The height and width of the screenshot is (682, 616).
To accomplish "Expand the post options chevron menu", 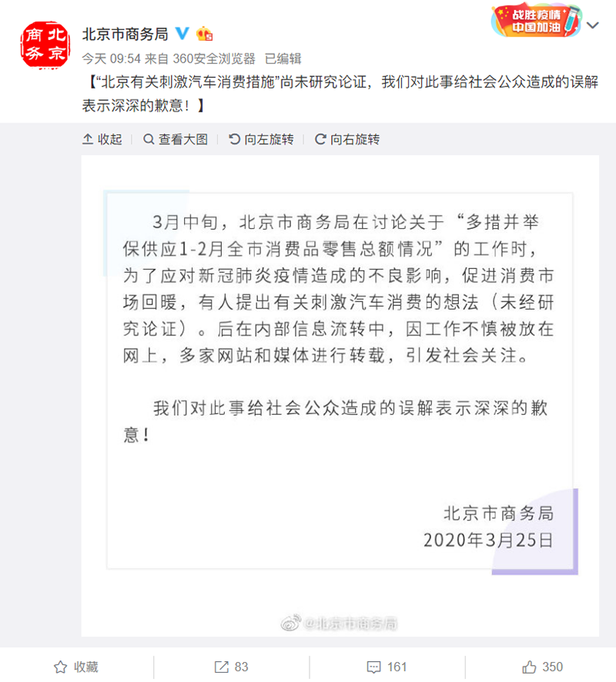I will click(x=593, y=25).
